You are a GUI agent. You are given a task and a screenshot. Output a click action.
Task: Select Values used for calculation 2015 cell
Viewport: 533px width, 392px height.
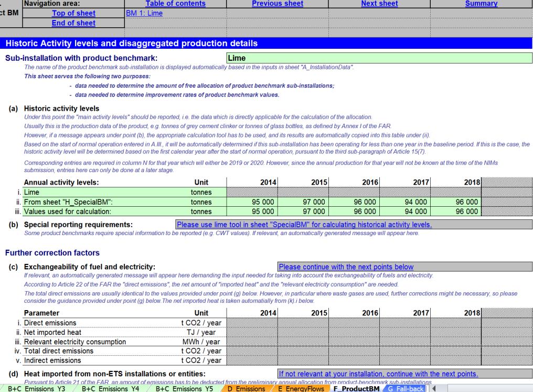pos(303,211)
